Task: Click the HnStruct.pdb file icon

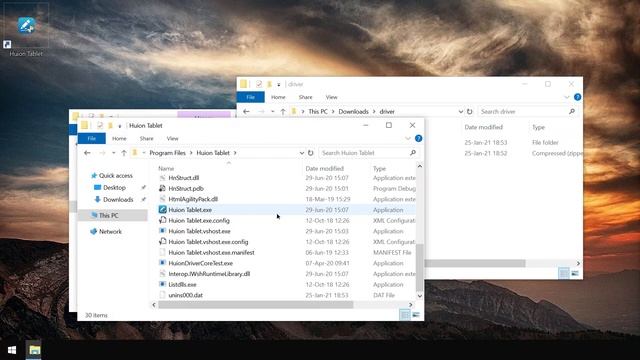Action: 162,189
